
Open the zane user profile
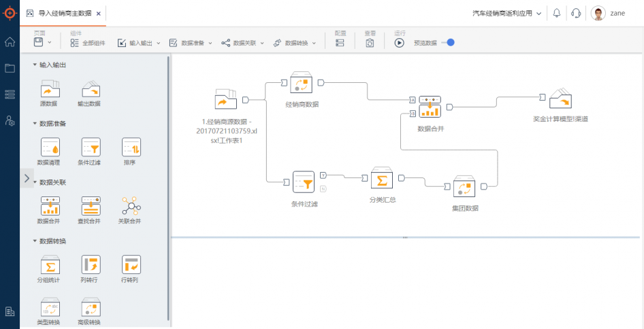tap(609, 13)
